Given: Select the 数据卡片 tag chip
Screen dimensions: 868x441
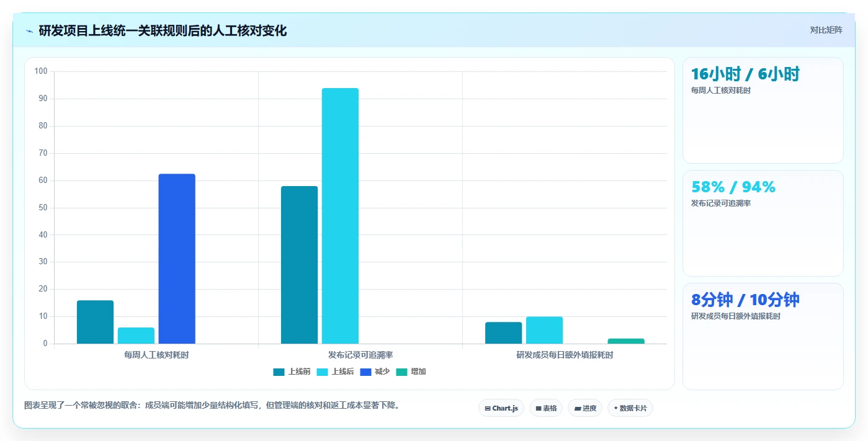Looking at the screenshot, I should (x=630, y=408).
